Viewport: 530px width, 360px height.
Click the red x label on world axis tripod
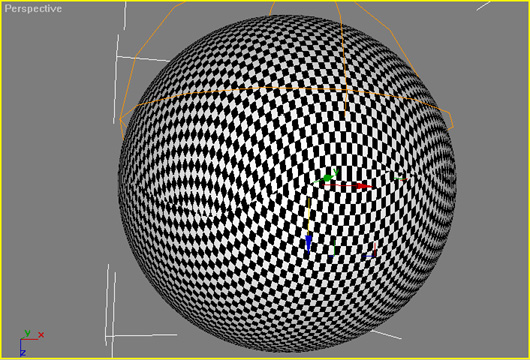click(41, 335)
